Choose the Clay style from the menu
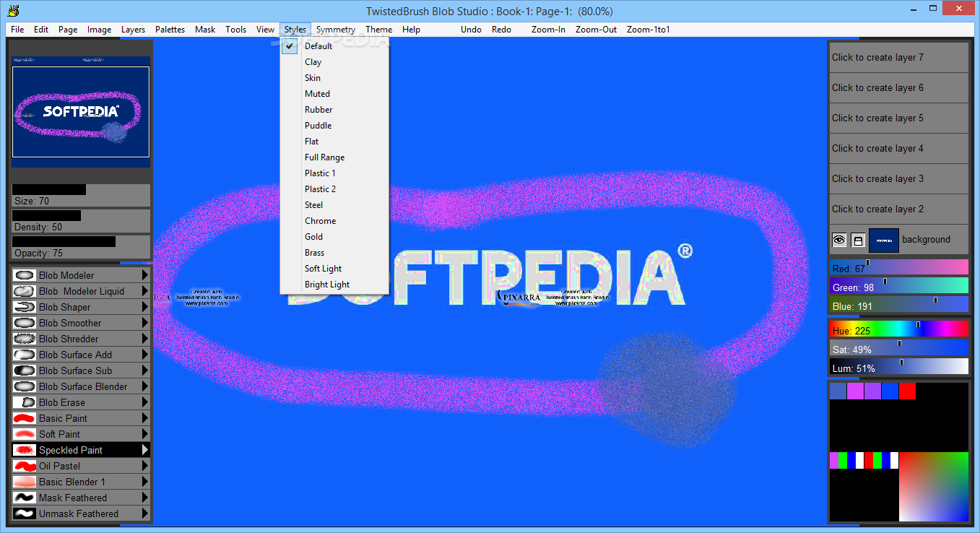This screenshot has width=980, height=533. 335,62
